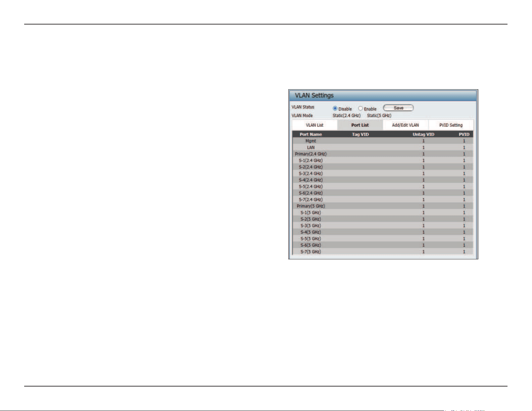Select the S-1(2.4 GHz) port row
The image size is (532, 411).
click(x=383, y=160)
